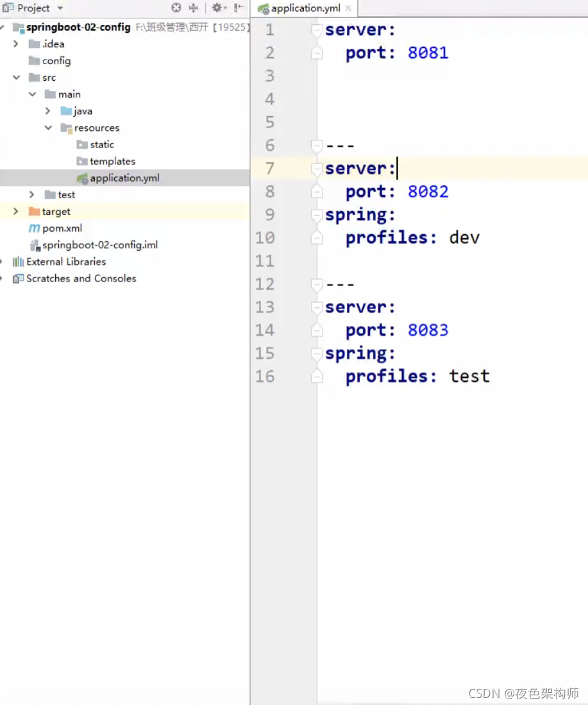Fold the spring block at line 9
This screenshot has width=588, height=705.
click(317, 215)
